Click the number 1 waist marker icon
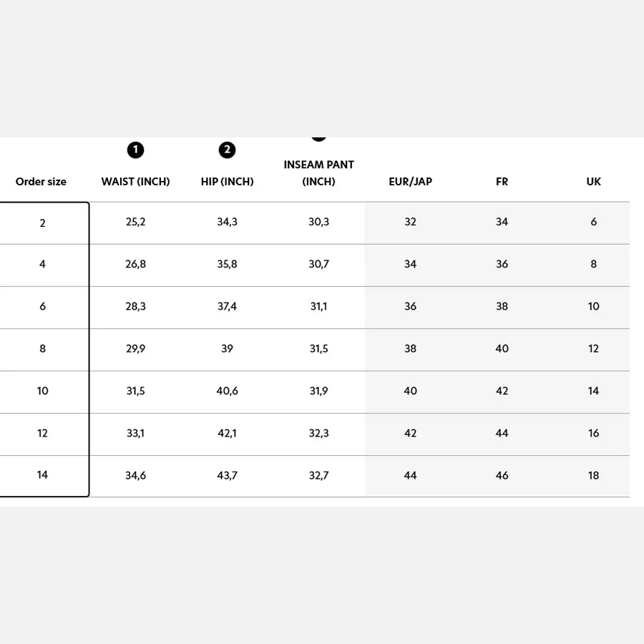Viewport: 644px width, 644px height. pos(135,150)
